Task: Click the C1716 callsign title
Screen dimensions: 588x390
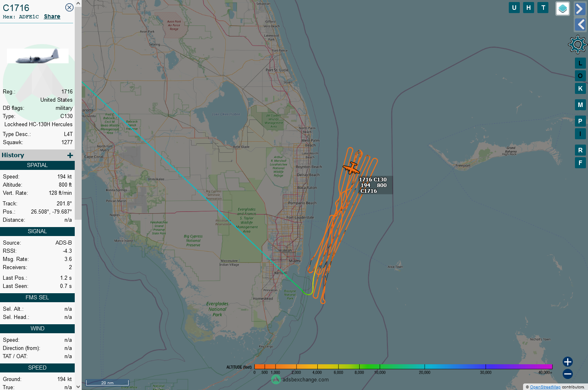Action: [x=16, y=8]
